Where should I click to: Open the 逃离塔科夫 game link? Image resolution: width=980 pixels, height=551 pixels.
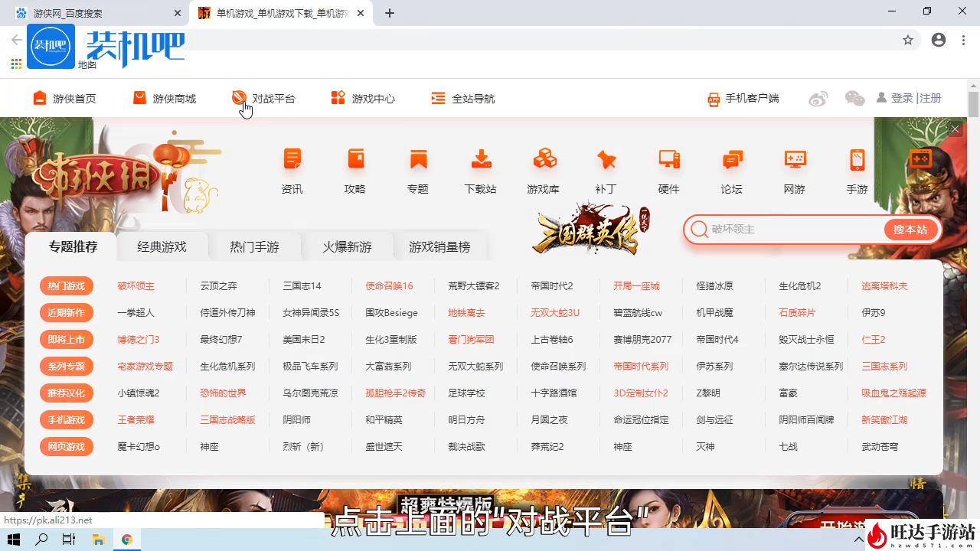pos(884,285)
